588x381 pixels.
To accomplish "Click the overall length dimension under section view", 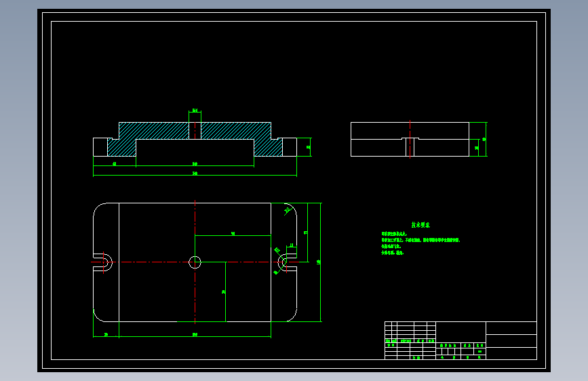I will 195,174.
